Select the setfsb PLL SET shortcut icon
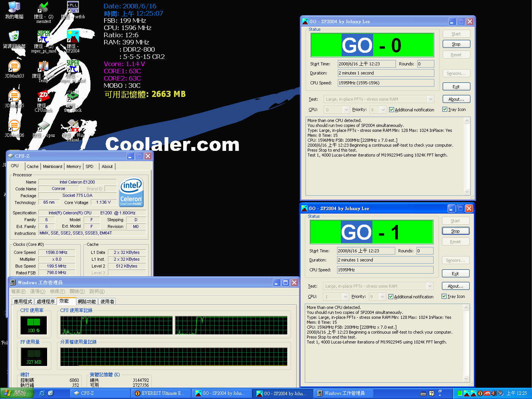This screenshot has width=532, height=399. [x=73, y=7]
